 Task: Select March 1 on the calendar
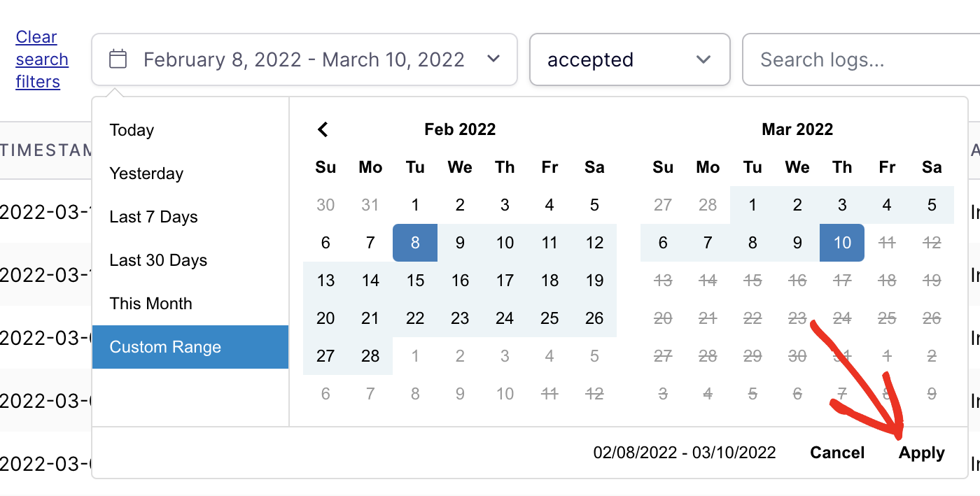[x=752, y=204]
